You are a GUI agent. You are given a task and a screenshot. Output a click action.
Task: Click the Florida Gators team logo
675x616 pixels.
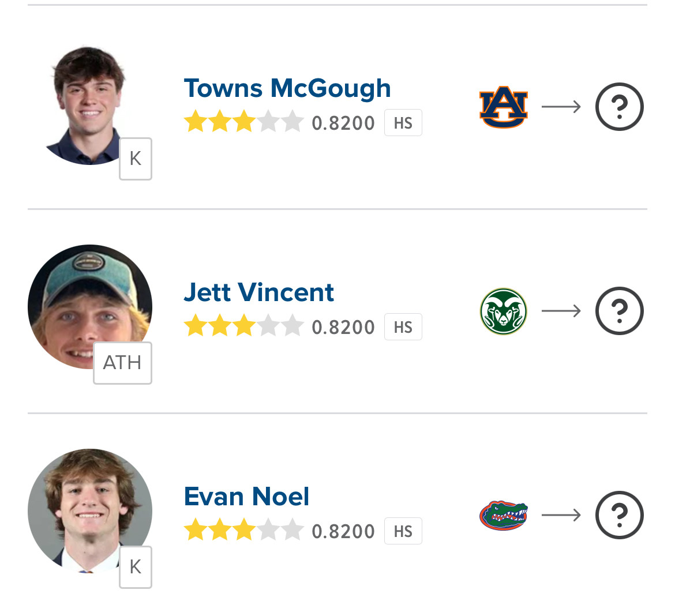click(x=503, y=515)
